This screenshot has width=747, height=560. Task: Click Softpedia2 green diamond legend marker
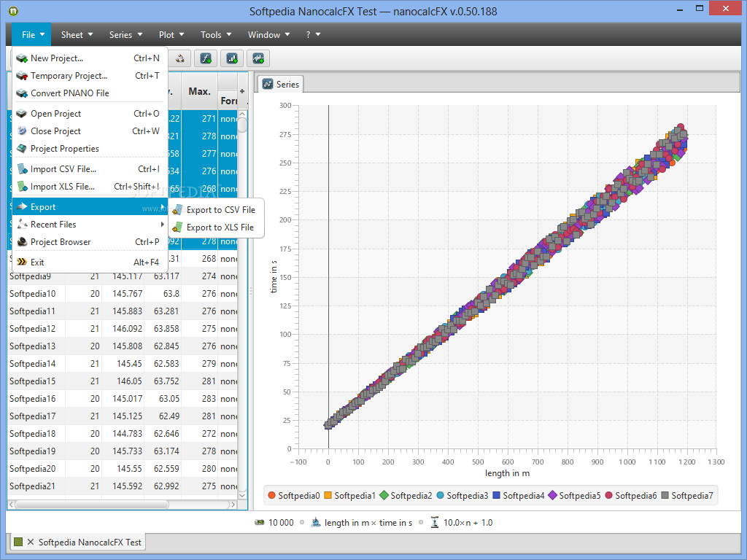click(384, 496)
